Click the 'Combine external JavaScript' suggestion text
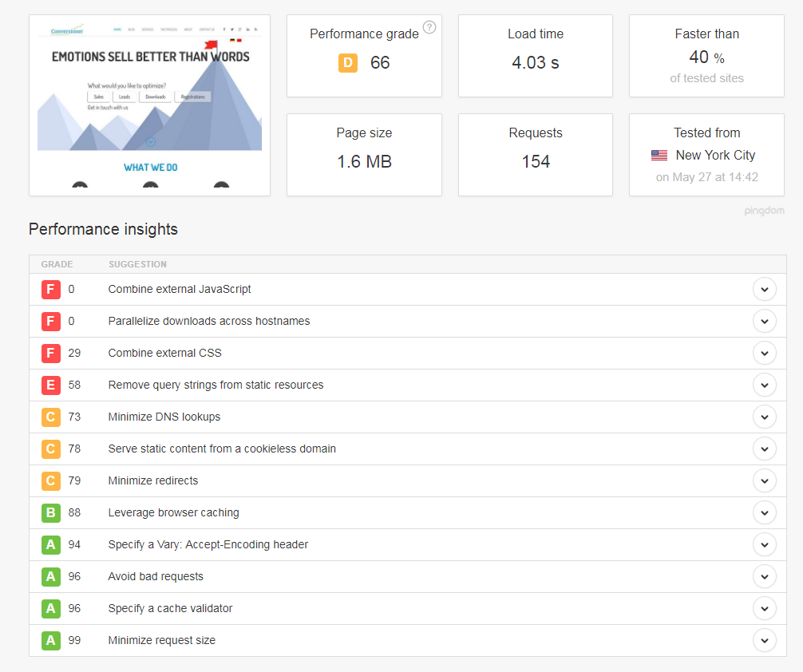Viewport: 803px width, 672px height. tap(180, 290)
